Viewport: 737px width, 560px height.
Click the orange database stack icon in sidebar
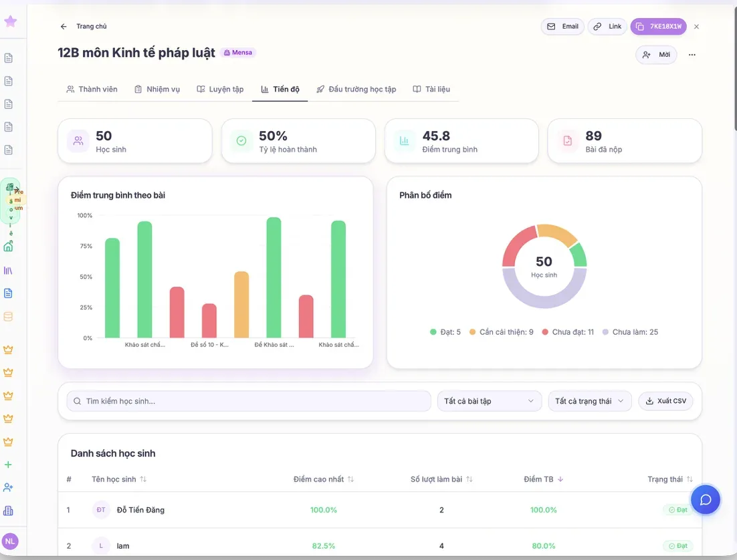pyautogui.click(x=8, y=317)
